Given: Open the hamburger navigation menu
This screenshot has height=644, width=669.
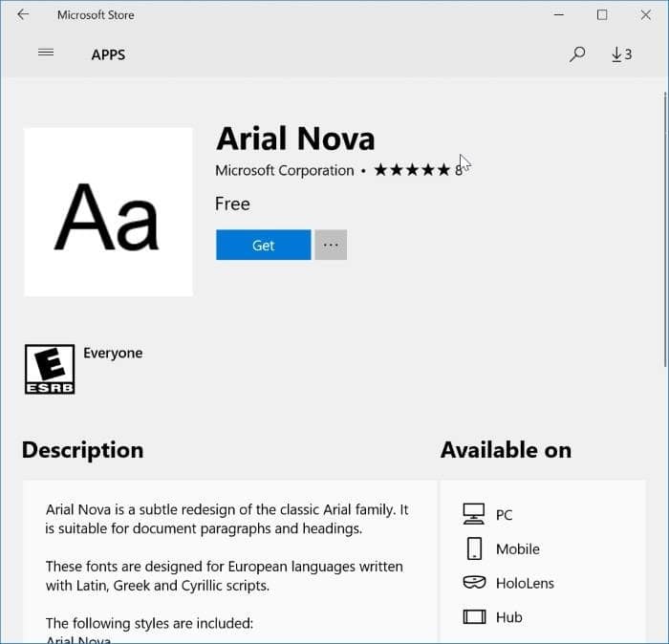Looking at the screenshot, I should (46, 53).
